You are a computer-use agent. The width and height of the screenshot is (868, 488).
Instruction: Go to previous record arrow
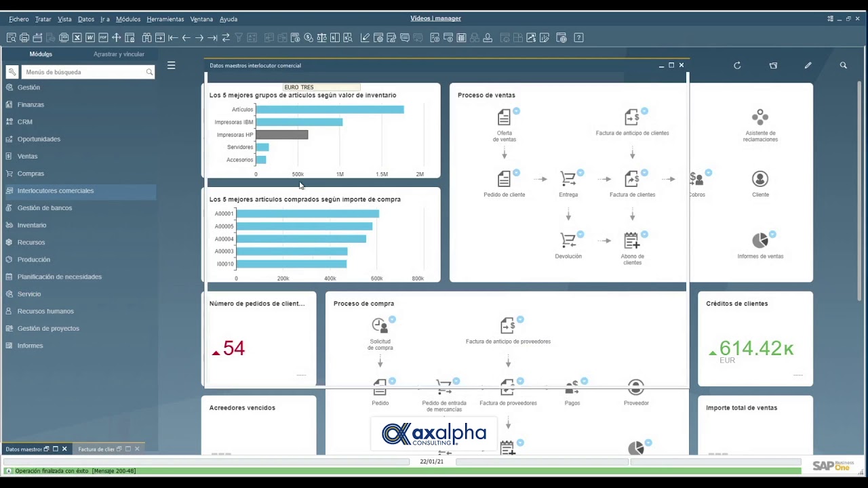point(186,38)
